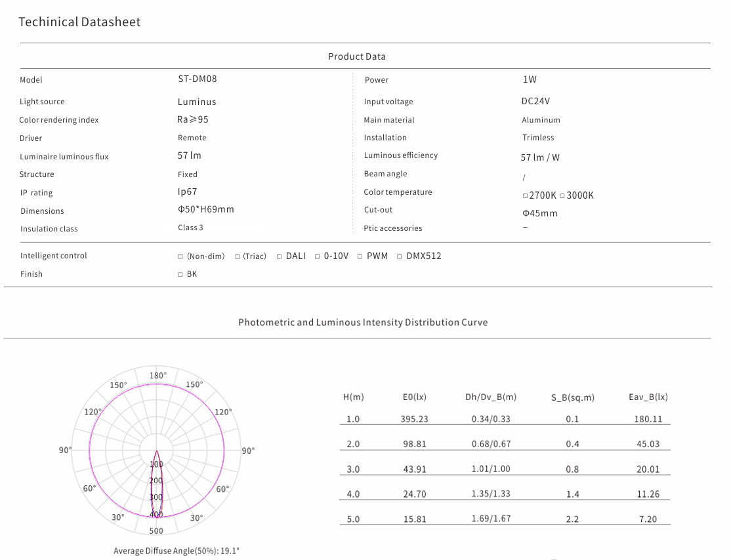Click the Ip67 rating value

187,192
